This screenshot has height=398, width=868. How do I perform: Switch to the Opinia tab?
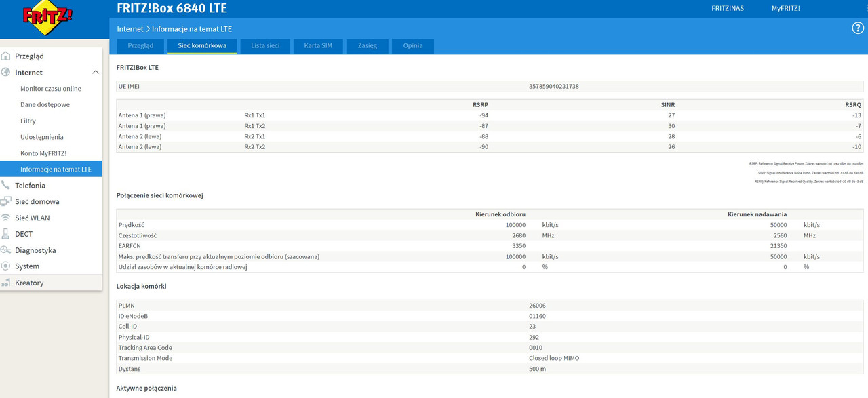413,46
